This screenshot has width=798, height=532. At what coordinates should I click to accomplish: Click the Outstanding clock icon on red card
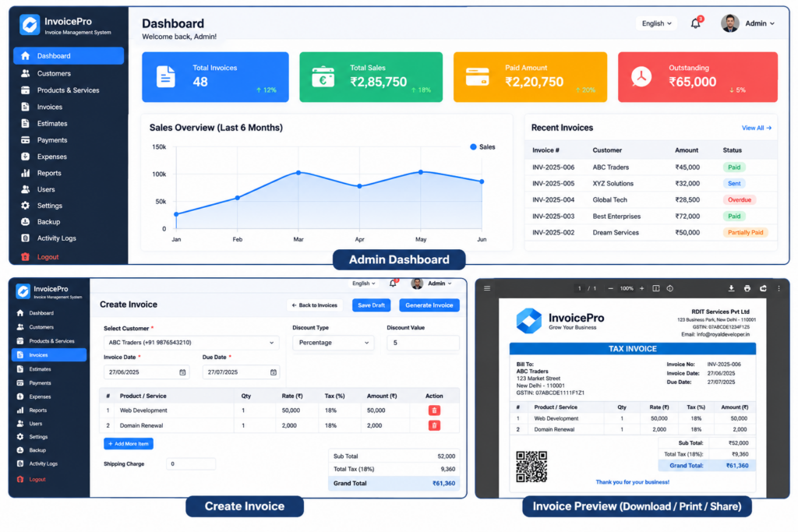click(x=641, y=77)
